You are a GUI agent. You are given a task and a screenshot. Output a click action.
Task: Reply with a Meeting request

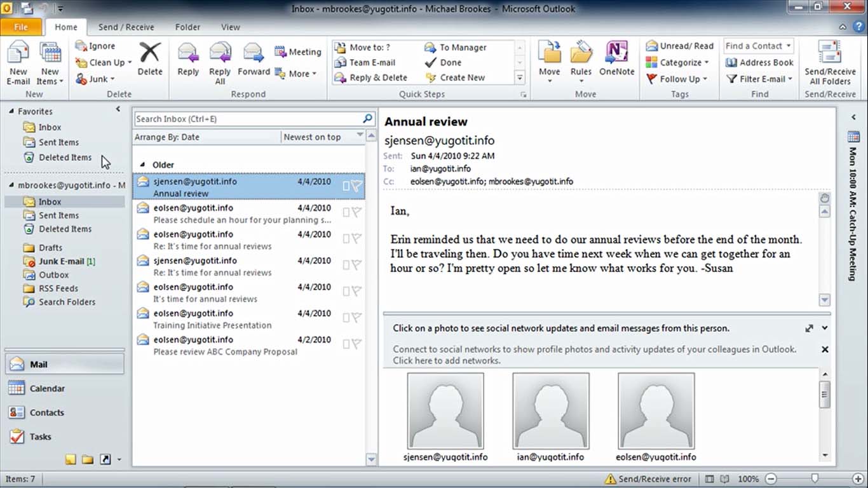point(298,52)
